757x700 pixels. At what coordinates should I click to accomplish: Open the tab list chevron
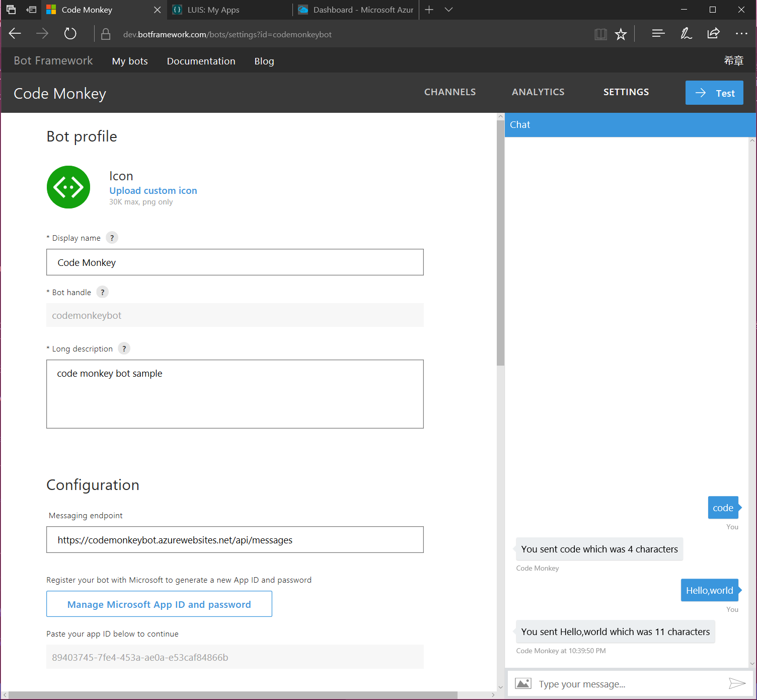click(x=448, y=10)
